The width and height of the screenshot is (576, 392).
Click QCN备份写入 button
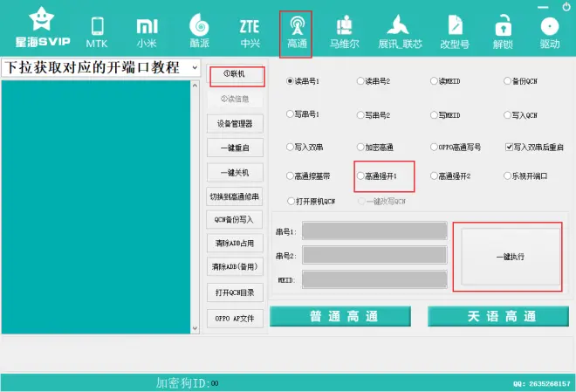(235, 220)
